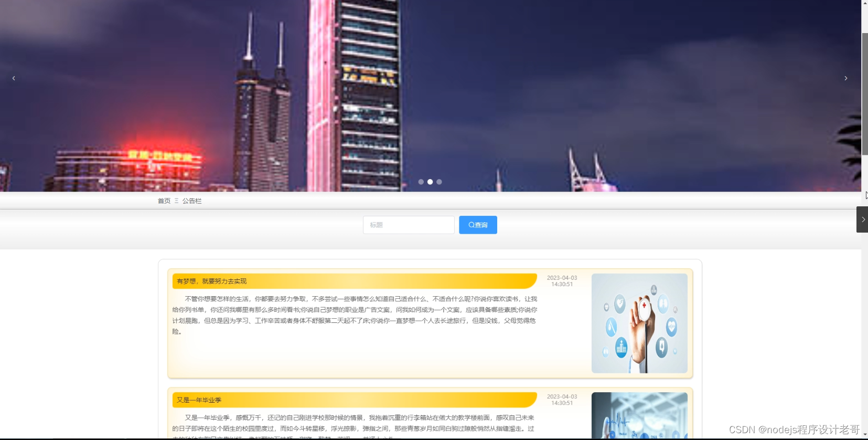Select the third carousel indicator dot
Screen dimensions: 868x440
(439, 182)
